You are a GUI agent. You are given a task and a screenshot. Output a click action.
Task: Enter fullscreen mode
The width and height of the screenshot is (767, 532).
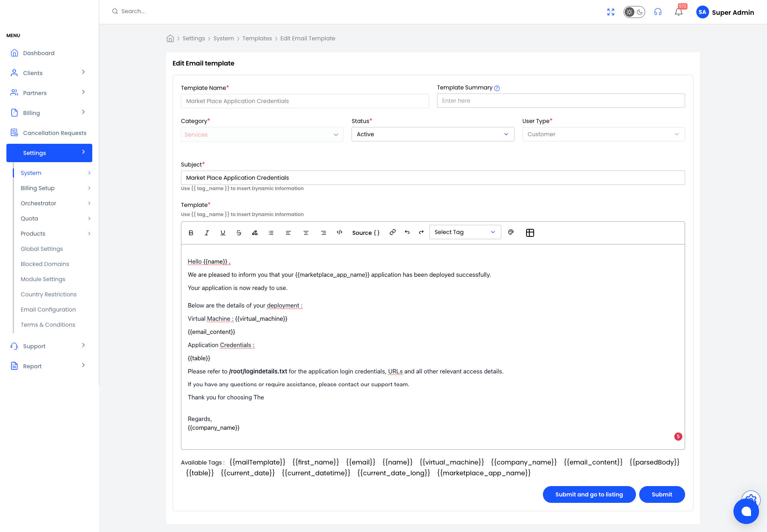[x=611, y=12]
